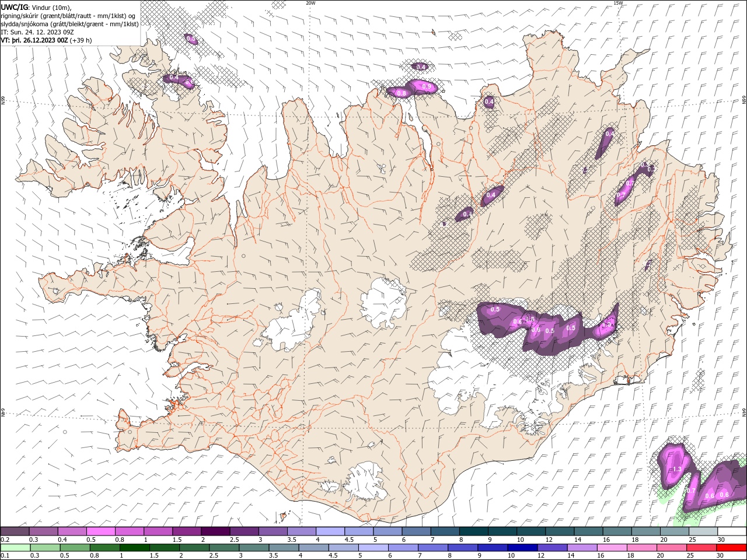Pick the bright pink 0.5–0.8 swatch, upper scale
The height and width of the screenshot is (560, 747).
point(100,531)
